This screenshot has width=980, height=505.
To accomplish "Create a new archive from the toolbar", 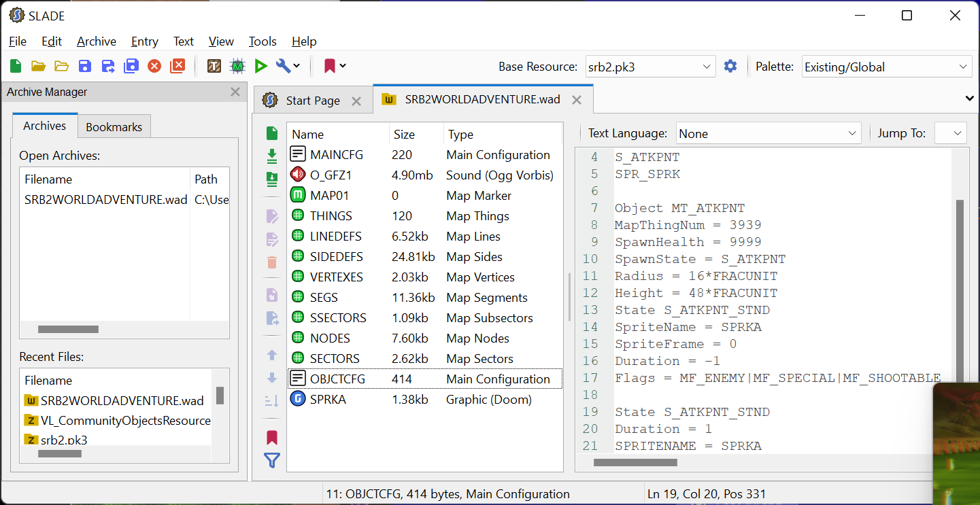I will point(16,66).
